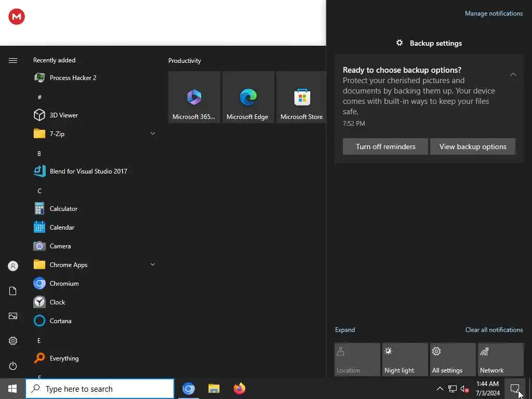Click the Microsoft 365 tile
This screenshot has height=399, width=532.
click(x=194, y=97)
